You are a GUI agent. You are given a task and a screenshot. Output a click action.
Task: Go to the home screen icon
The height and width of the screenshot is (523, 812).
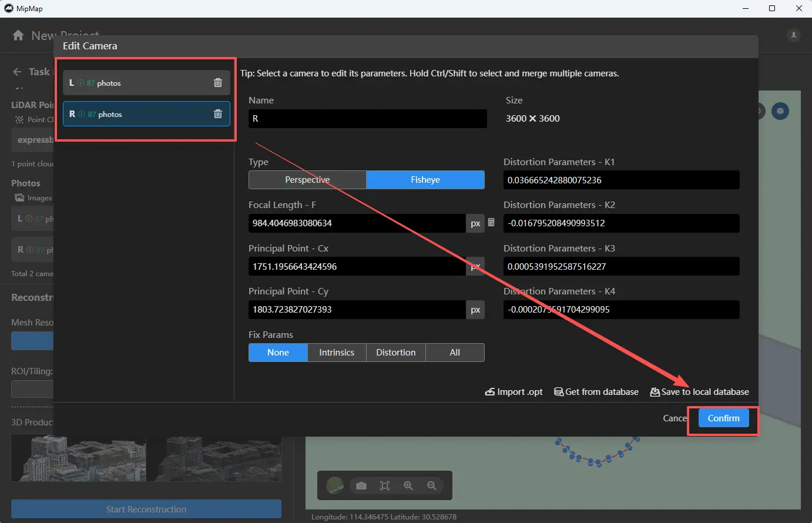pos(18,35)
